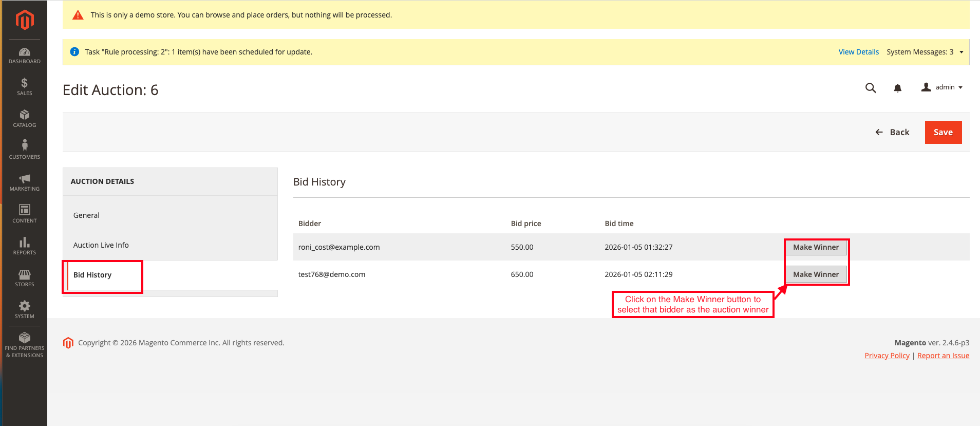This screenshot has height=426, width=980.
Task: Switch to the General tab
Action: (86, 215)
